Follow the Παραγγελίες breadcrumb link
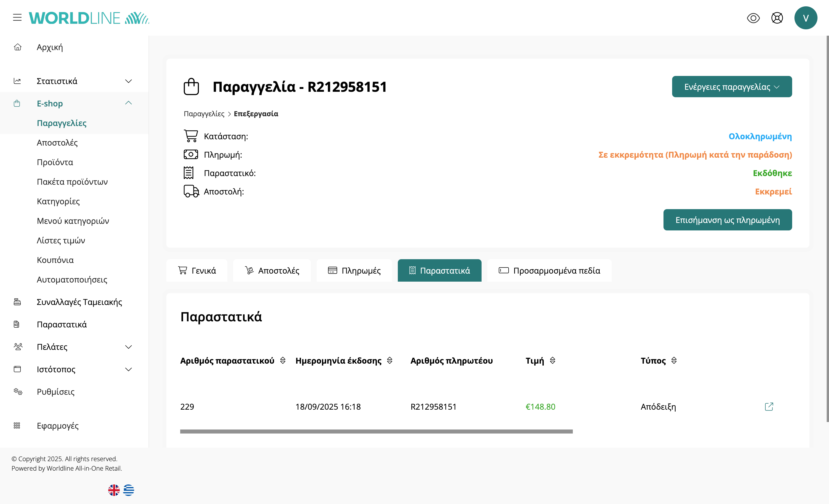Screen dimensions: 829x504 pos(204,114)
